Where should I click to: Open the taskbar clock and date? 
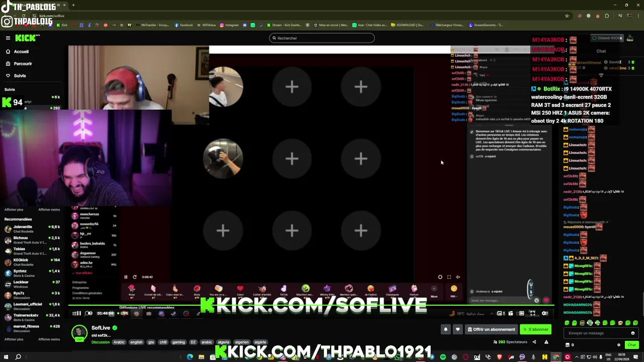(x=622, y=356)
